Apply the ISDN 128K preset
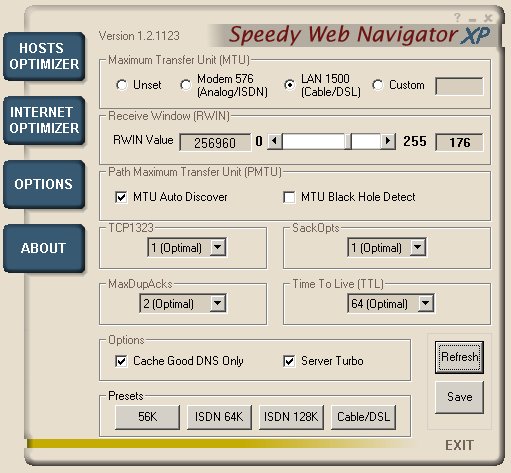The height and width of the screenshot is (473, 511). pyautogui.click(x=291, y=417)
